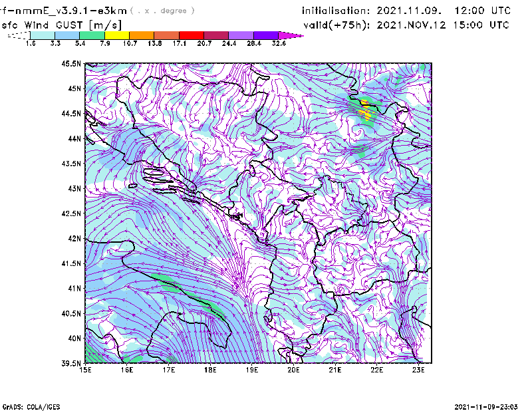The image size is (532, 411).
Task: Click the 'valid(+75h):' label
Action: coord(337,25)
